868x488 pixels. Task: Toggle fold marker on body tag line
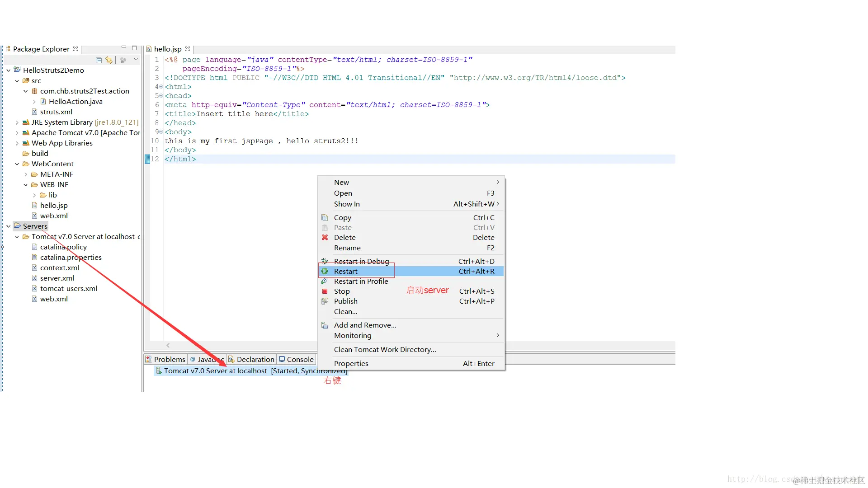coord(161,132)
